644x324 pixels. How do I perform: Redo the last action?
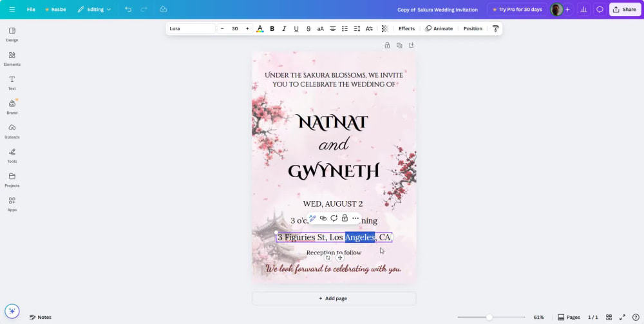point(144,10)
